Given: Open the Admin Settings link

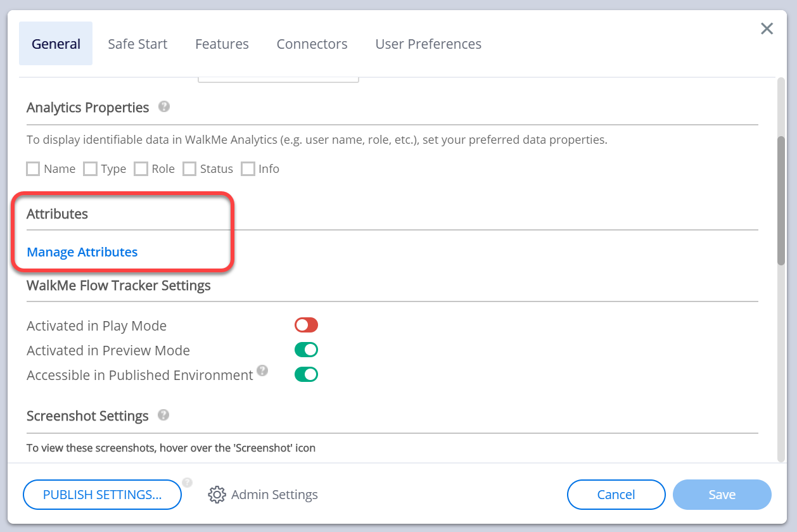Looking at the screenshot, I should 274,495.
